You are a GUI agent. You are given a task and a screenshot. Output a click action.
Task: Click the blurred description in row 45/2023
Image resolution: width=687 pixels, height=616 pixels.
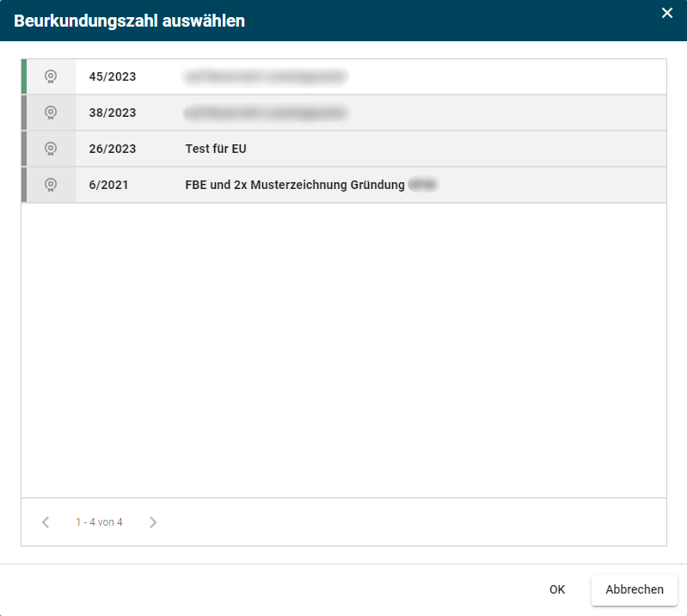pos(265,77)
